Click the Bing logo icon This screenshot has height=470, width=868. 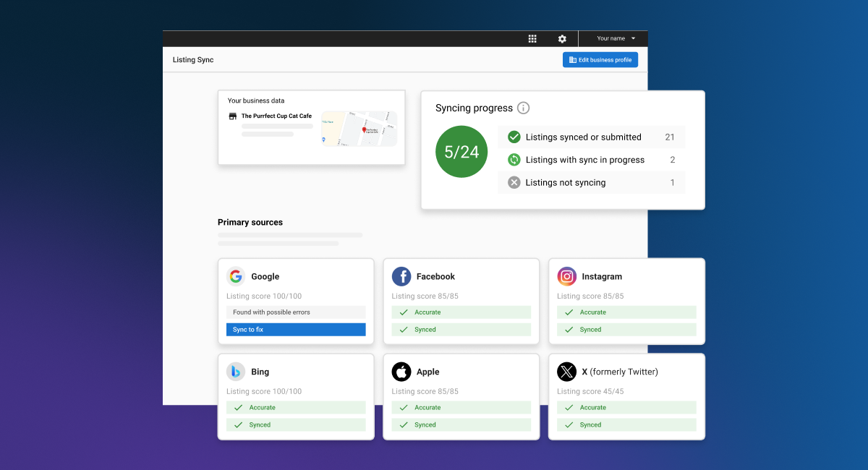pos(236,372)
